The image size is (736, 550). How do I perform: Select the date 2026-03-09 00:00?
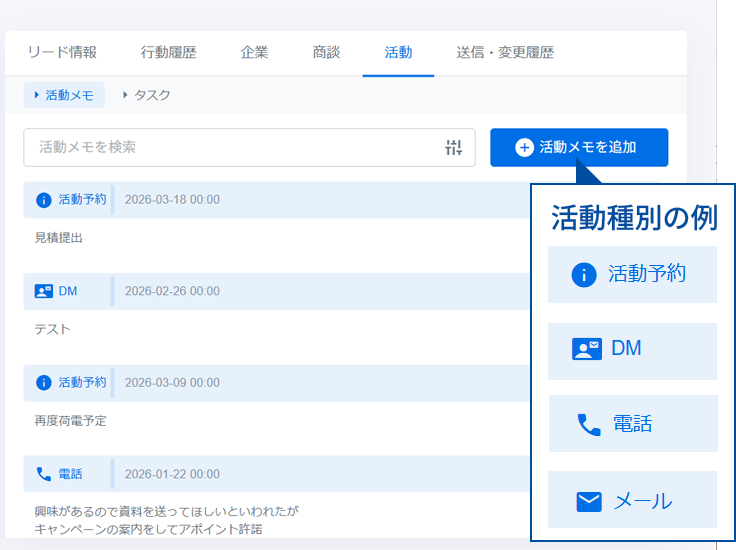coord(172,383)
